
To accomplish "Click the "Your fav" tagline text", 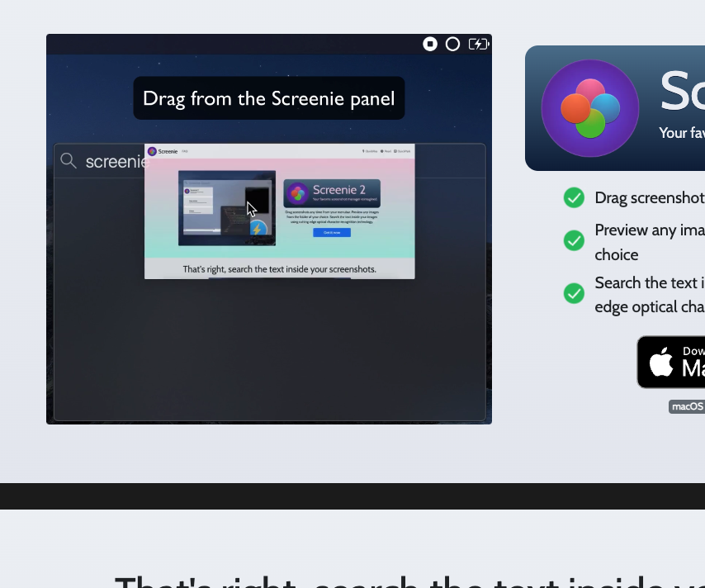I will tap(682, 133).
